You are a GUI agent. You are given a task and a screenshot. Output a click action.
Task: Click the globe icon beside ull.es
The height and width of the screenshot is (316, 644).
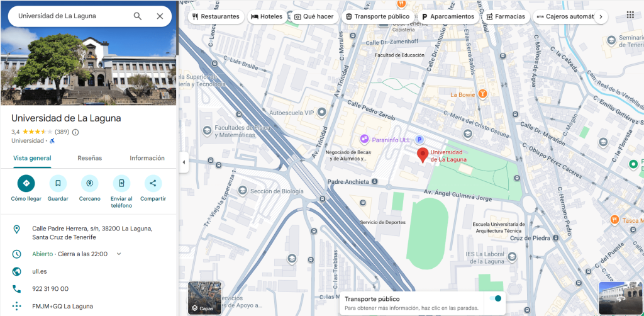point(16,271)
